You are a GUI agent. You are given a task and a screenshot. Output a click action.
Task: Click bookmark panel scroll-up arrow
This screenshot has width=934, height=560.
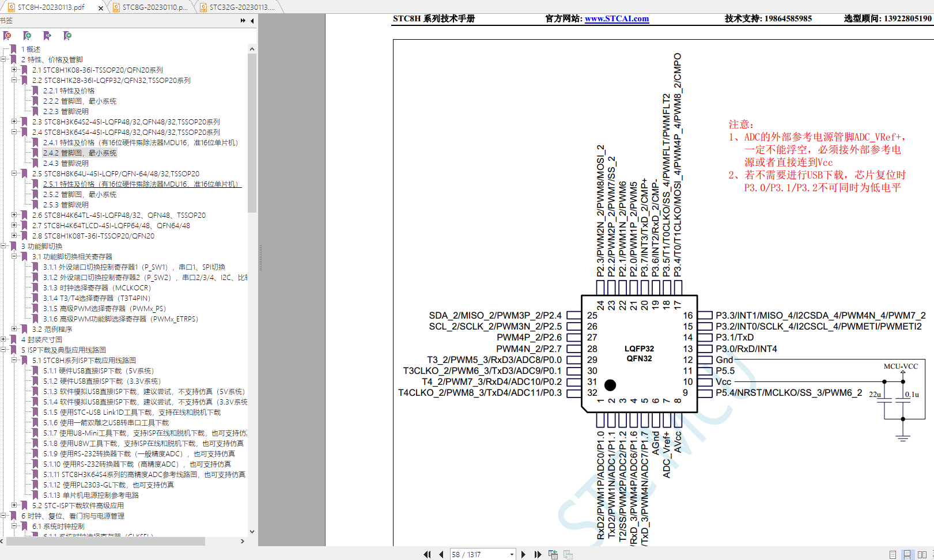point(252,49)
